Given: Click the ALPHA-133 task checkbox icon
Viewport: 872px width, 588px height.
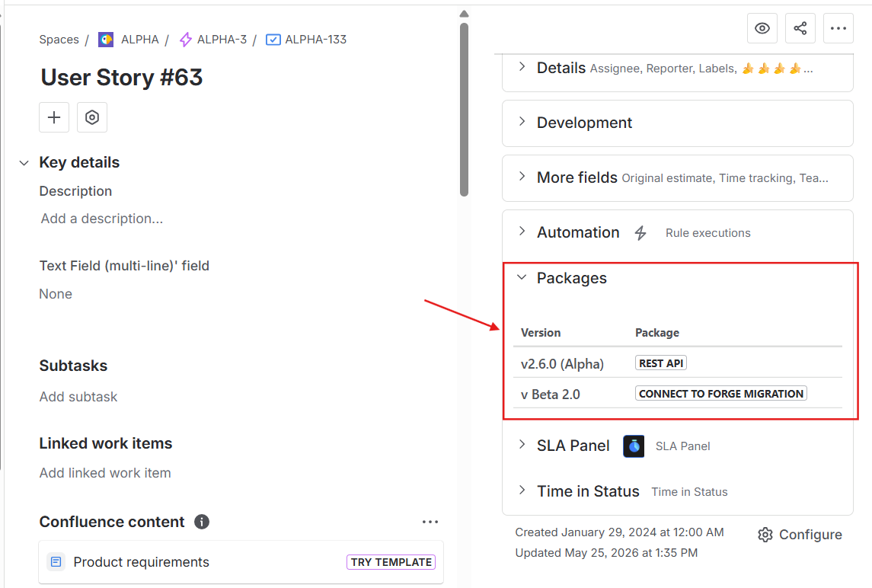Looking at the screenshot, I should coord(273,40).
